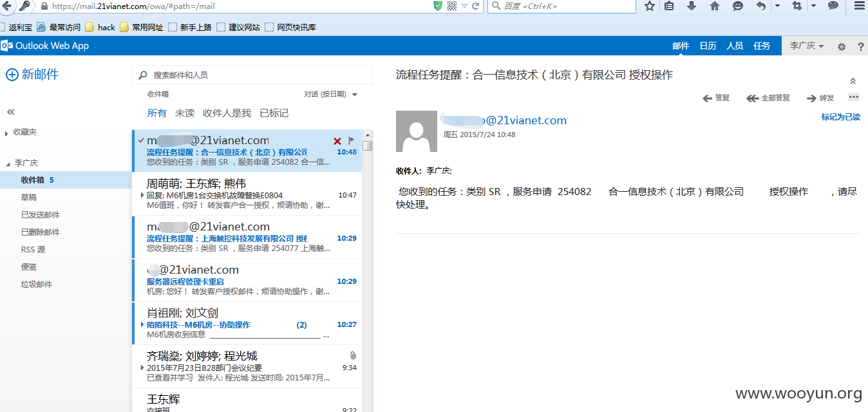Open dropdown arrow next to crop icon
The image size is (868, 412).
pyautogui.click(x=813, y=6)
